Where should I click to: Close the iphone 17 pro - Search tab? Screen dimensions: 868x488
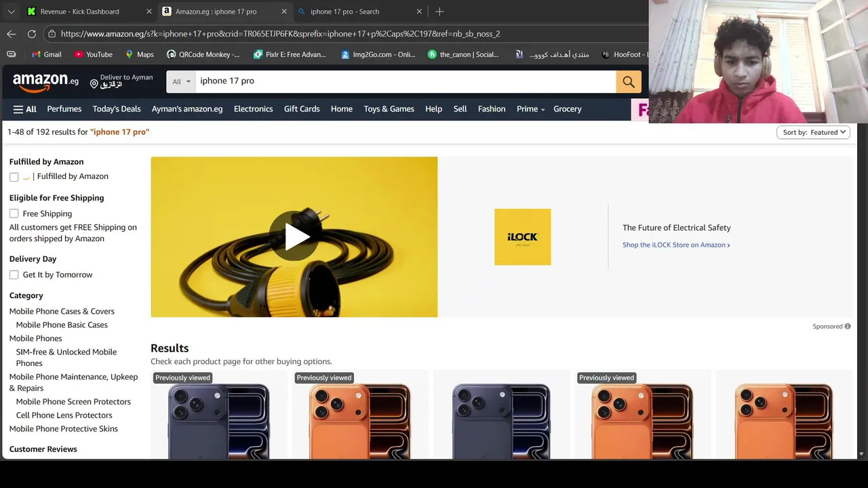(x=419, y=12)
